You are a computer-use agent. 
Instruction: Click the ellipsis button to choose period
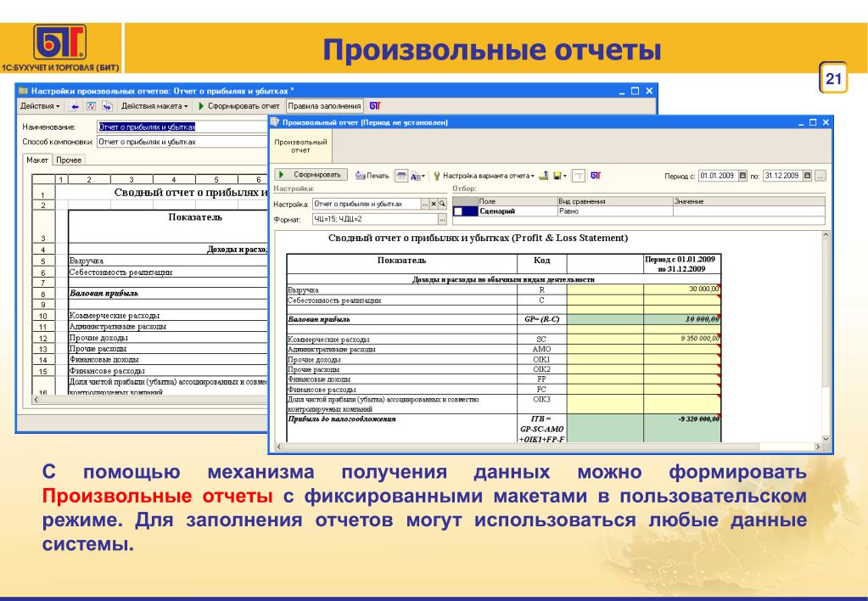pyautogui.click(x=820, y=176)
